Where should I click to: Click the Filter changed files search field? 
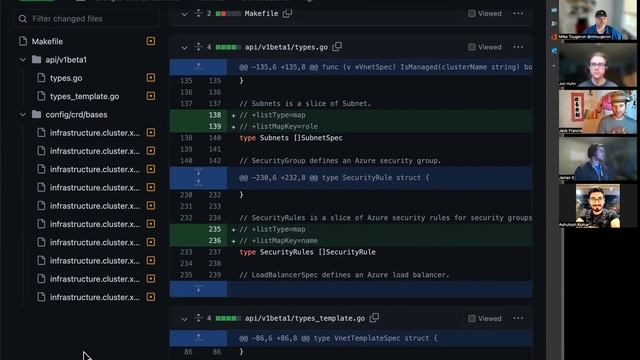tap(87, 19)
